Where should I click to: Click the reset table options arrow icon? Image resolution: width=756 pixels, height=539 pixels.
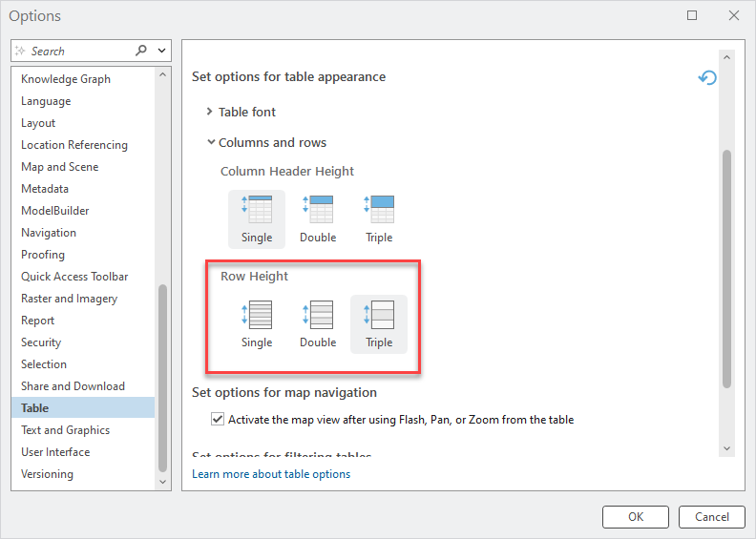click(707, 78)
